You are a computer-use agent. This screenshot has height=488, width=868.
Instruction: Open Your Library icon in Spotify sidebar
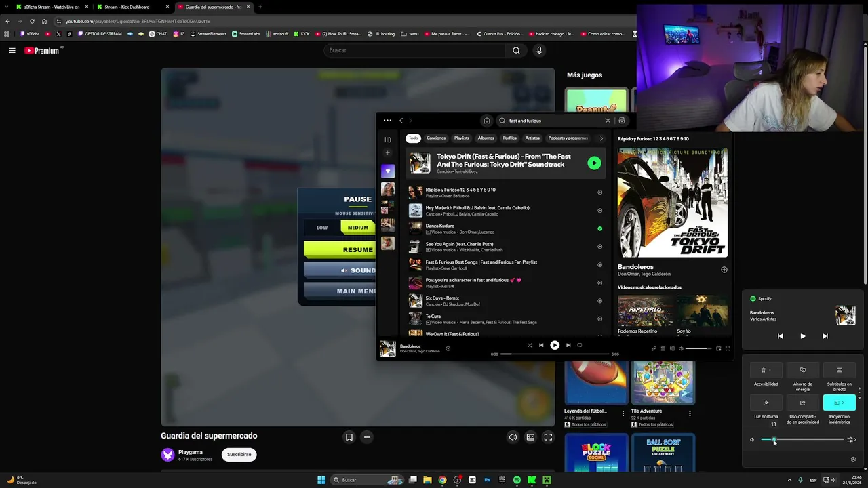pos(388,140)
